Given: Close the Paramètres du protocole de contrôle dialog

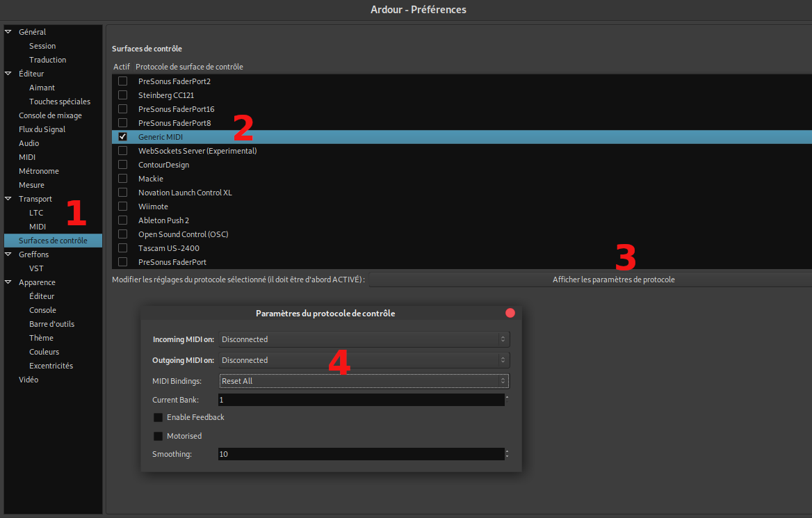Looking at the screenshot, I should pyautogui.click(x=510, y=313).
